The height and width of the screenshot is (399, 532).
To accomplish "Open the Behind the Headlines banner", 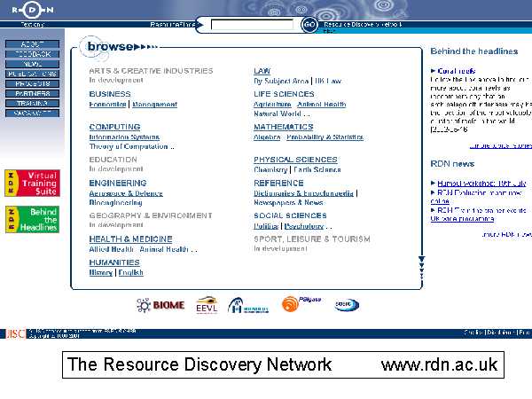I will point(33,220).
